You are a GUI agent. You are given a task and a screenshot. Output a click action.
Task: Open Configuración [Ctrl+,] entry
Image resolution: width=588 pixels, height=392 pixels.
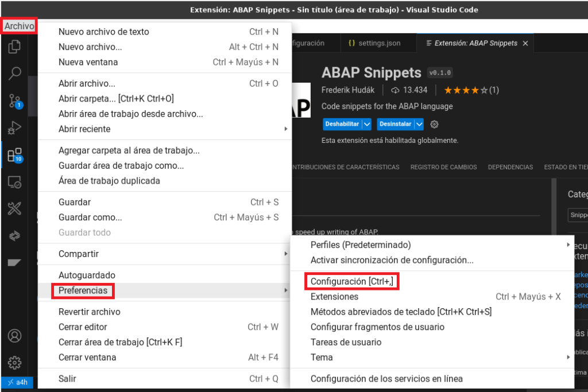[432, 281]
